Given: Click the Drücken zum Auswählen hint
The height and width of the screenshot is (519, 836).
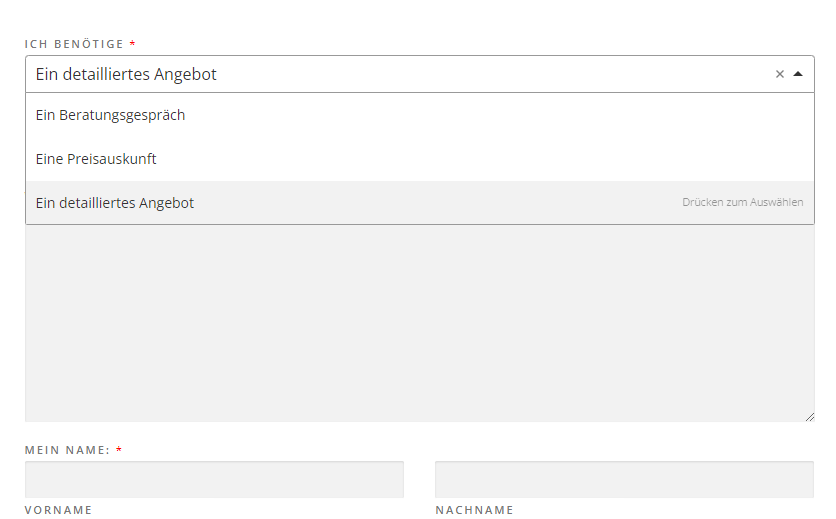Looking at the screenshot, I should click(743, 202).
